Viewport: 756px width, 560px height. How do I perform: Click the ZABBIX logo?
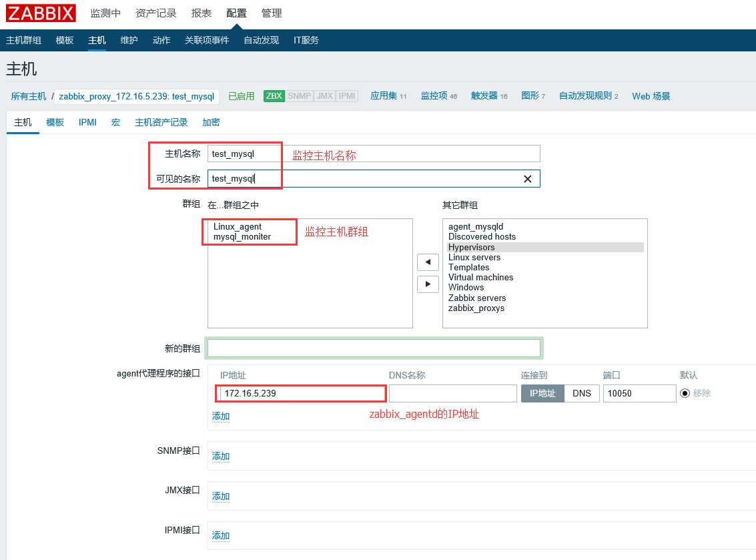[x=41, y=13]
